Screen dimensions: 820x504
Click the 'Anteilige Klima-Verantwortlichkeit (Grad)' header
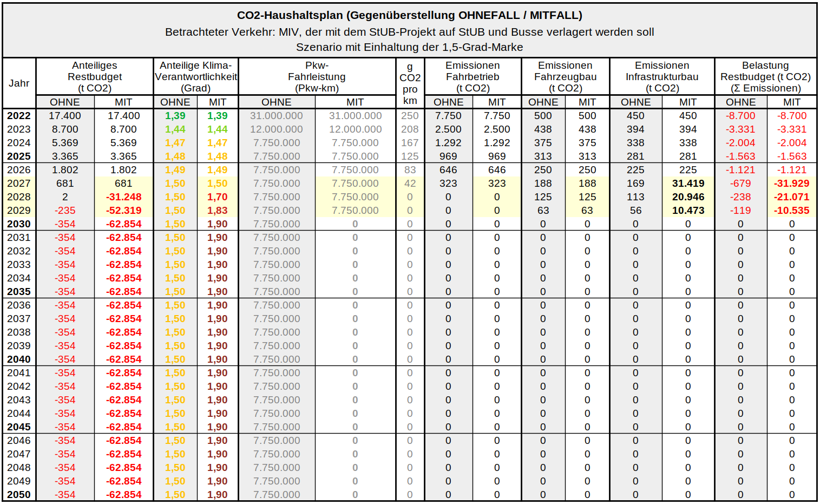(x=196, y=76)
